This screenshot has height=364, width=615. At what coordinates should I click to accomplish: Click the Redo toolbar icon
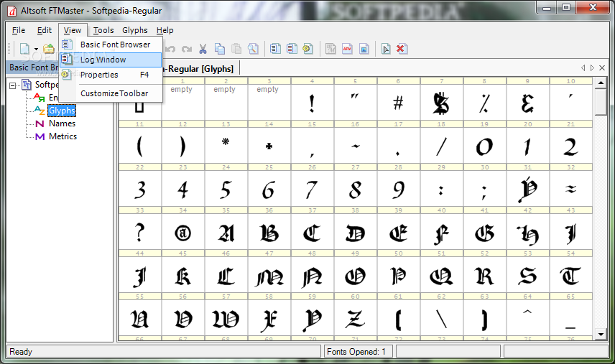point(187,49)
